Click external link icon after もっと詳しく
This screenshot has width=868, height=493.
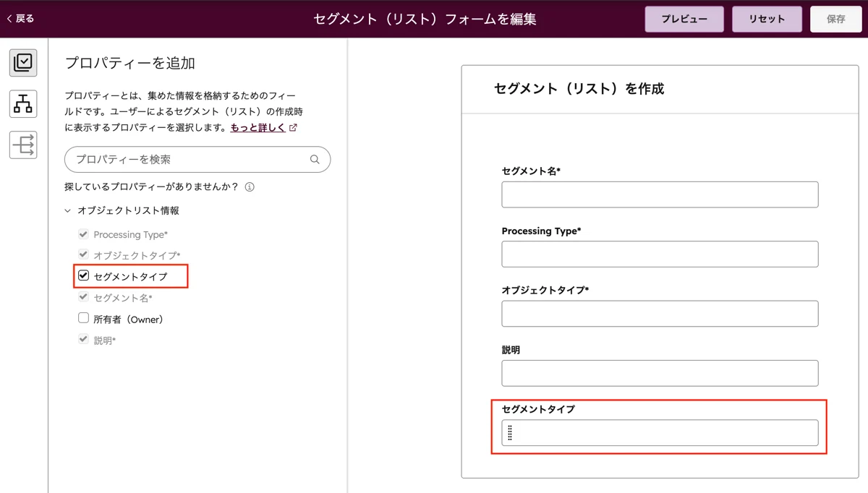(x=293, y=128)
